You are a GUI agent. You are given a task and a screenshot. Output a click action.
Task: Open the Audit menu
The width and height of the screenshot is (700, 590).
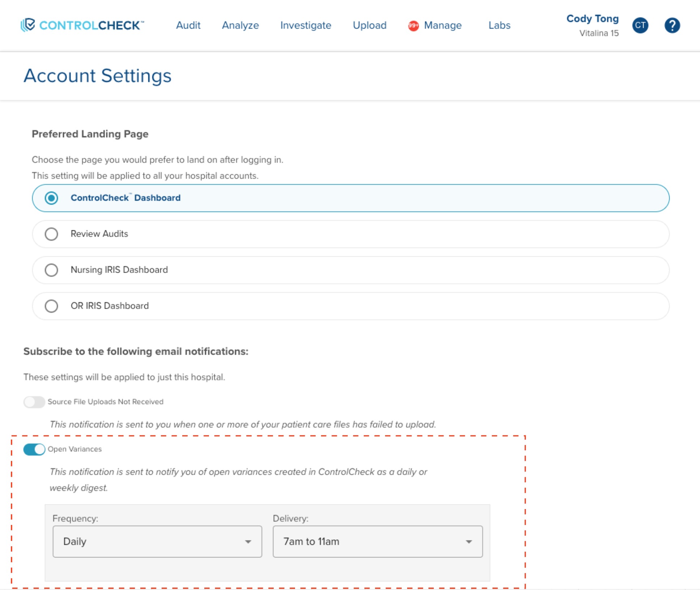point(188,25)
